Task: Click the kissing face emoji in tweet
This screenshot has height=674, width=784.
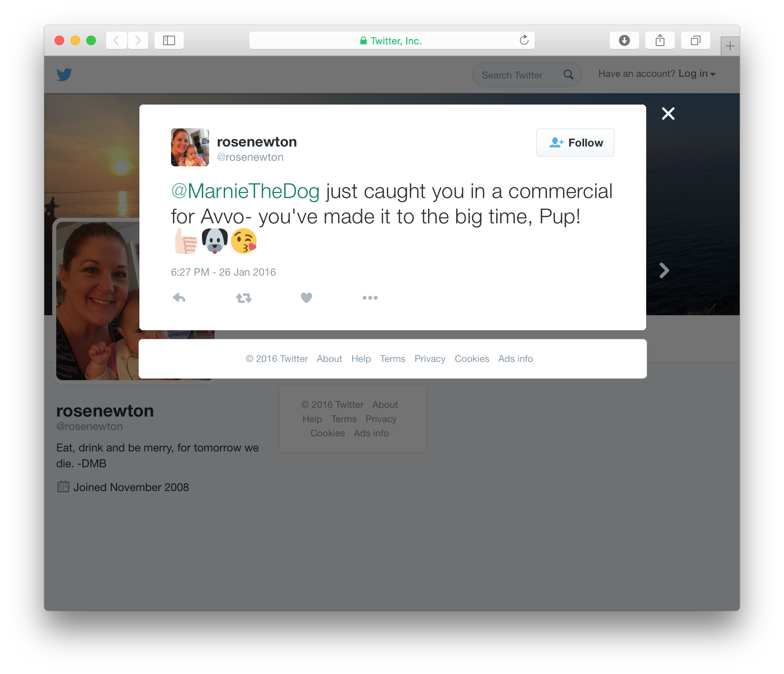Action: tap(244, 241)
